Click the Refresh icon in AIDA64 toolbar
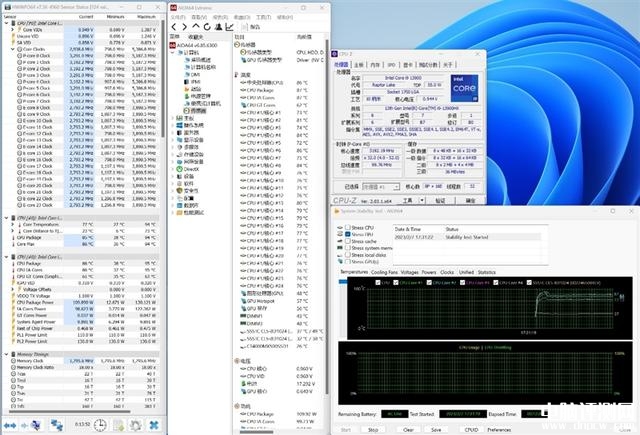This screenshot has width=640, height=435. click(207, 27)
